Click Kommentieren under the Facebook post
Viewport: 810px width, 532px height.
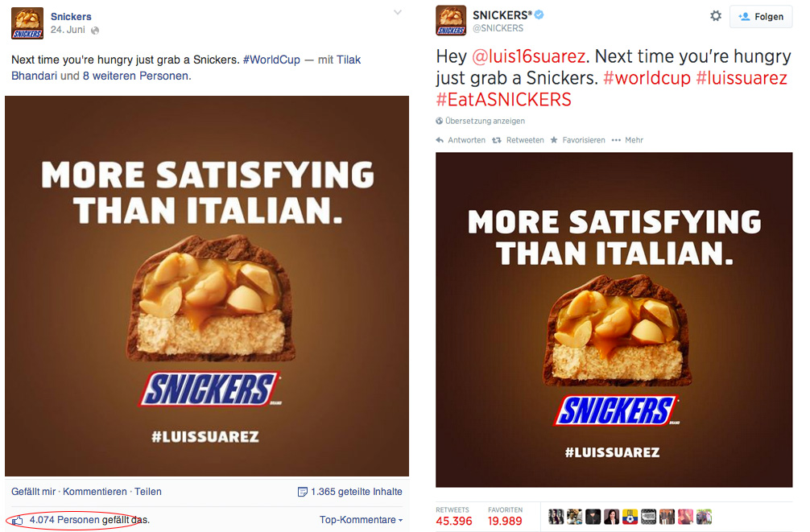(95, 492)
